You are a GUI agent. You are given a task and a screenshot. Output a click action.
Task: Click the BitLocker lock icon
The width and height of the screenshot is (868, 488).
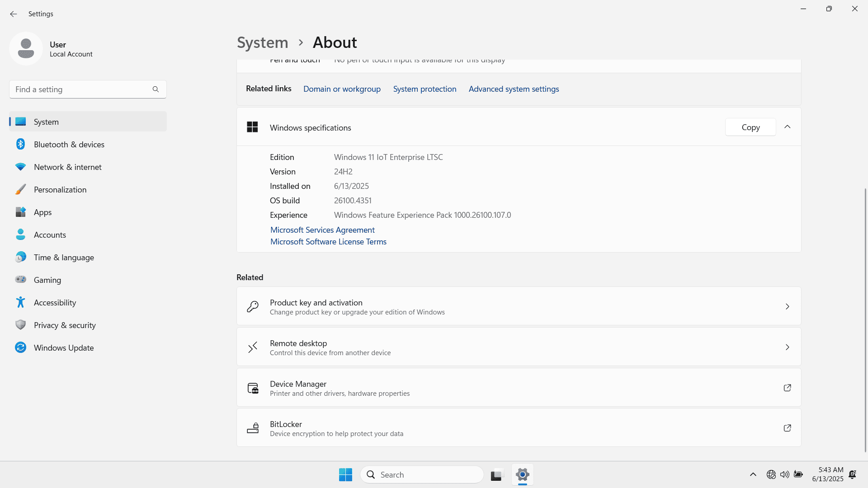253,428
